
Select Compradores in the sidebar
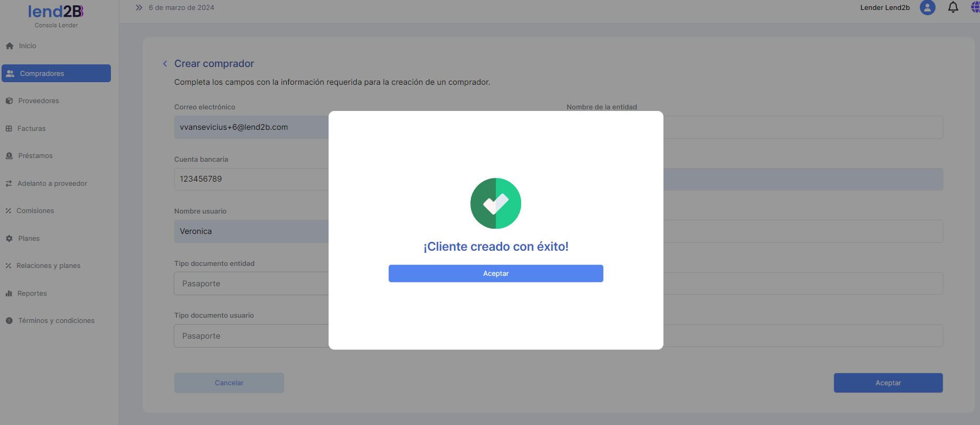pos(56,73)
